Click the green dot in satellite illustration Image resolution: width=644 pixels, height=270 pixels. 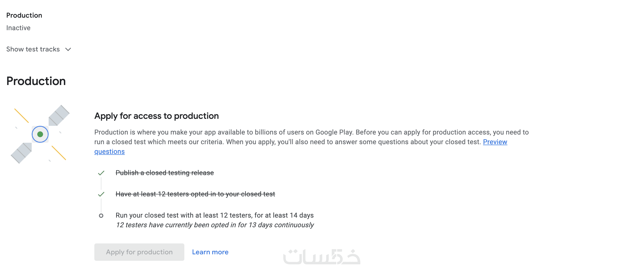click(40, 134)
